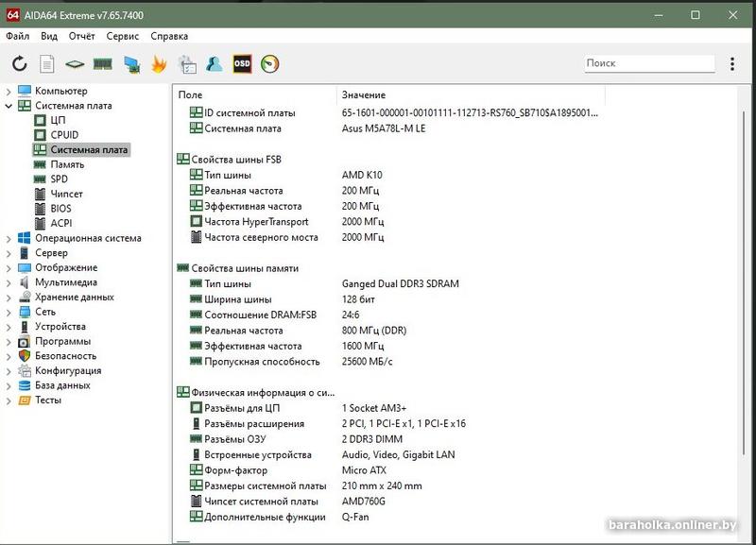This screenshot has height=545, width=756.
Task: Select CPUID in the sidebar tree
Action: (x=64, y=135)
